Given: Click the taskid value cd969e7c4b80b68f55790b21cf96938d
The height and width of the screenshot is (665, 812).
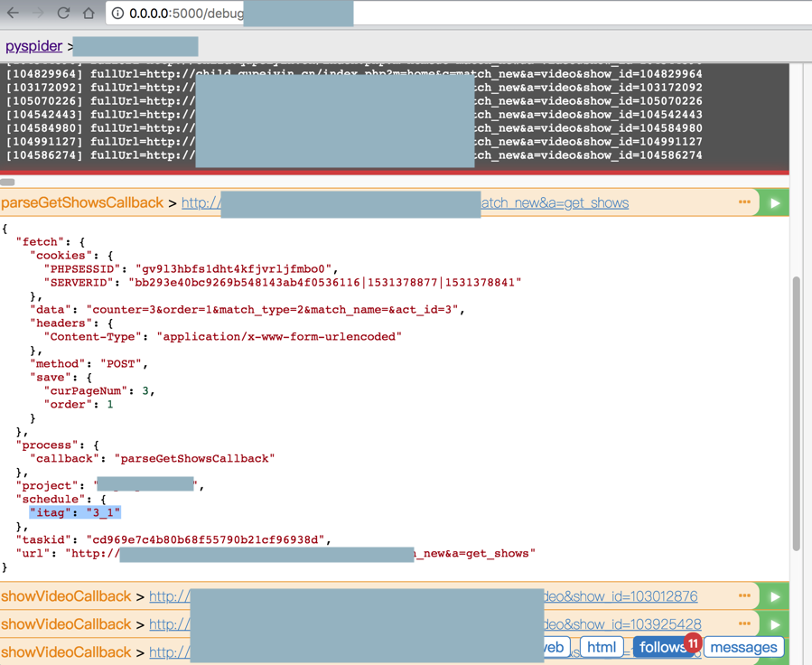Looking at the screenshot, I should (208, 539).
